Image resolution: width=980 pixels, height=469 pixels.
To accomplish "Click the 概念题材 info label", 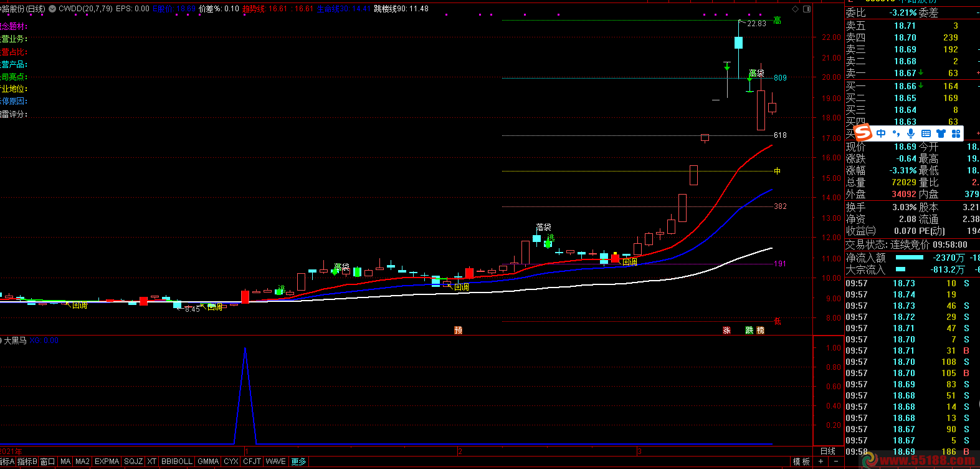I will (x=14, y=26).
